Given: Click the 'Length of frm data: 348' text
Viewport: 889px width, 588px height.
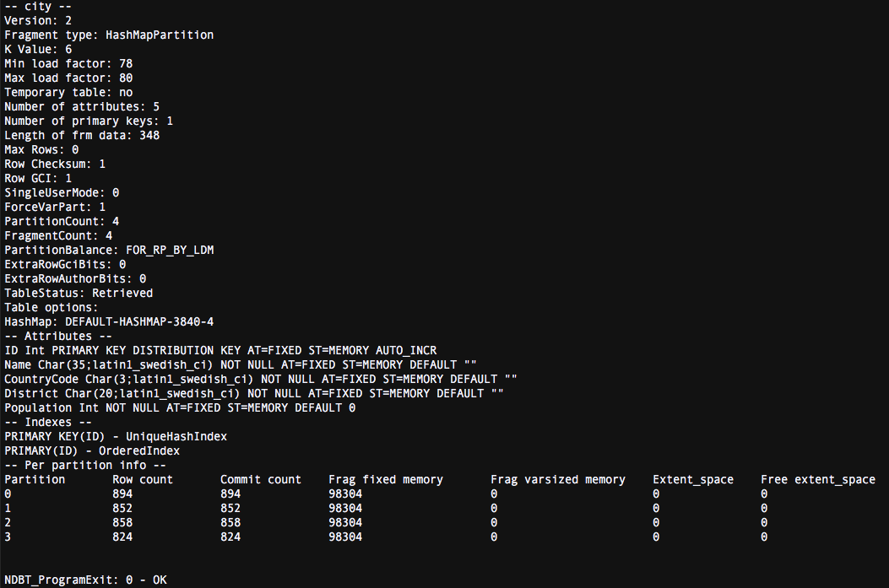Looking at the screenshot, I should [x=82, y=135].
